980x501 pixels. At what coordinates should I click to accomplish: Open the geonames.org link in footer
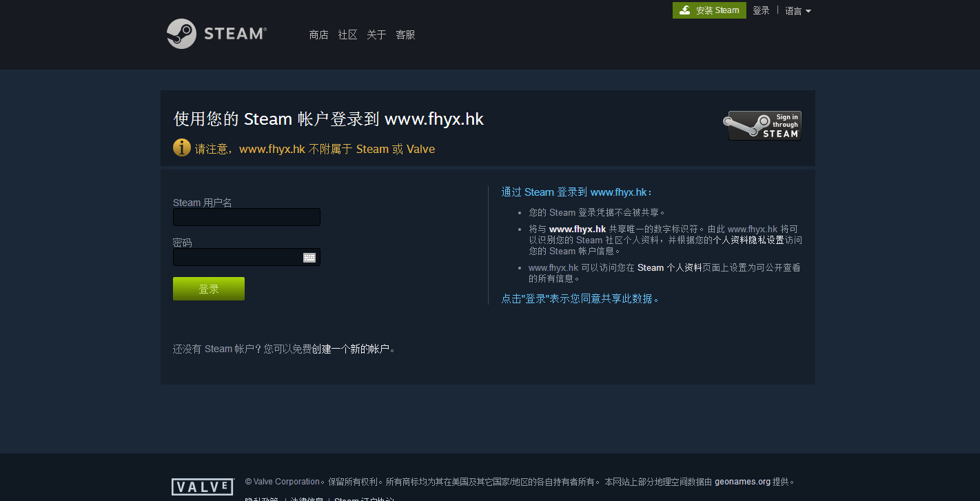tap(743, 482)
